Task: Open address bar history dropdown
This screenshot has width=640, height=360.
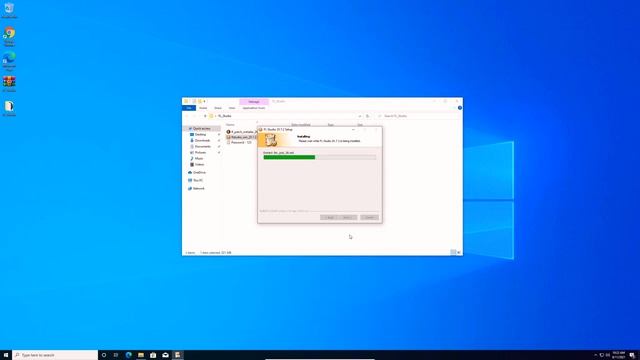Action: 360,116
